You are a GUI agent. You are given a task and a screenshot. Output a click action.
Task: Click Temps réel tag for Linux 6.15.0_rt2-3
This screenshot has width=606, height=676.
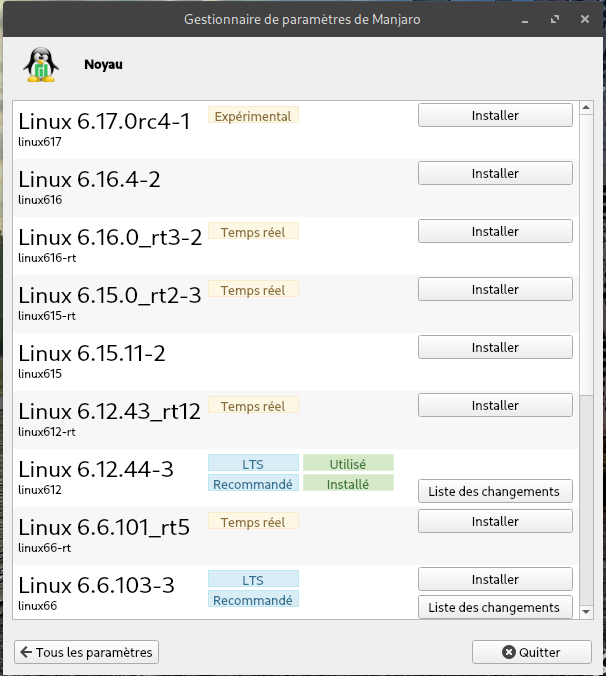253,290
